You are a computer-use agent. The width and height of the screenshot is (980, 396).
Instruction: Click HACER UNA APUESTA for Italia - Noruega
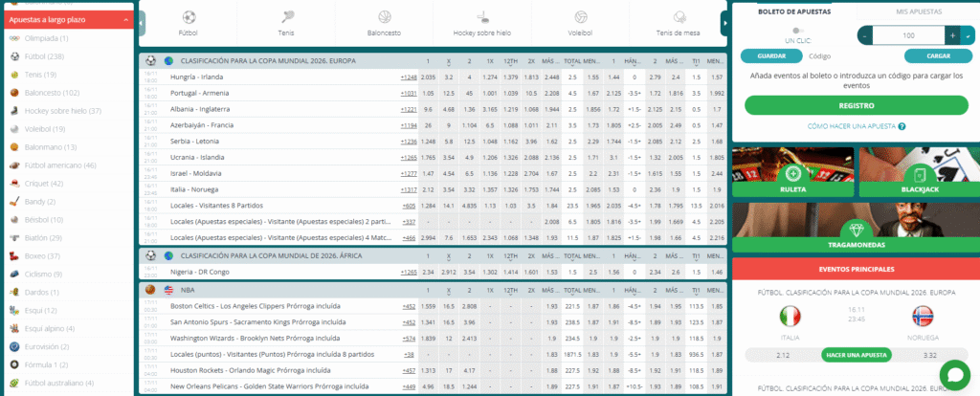[x=857, y=355]
